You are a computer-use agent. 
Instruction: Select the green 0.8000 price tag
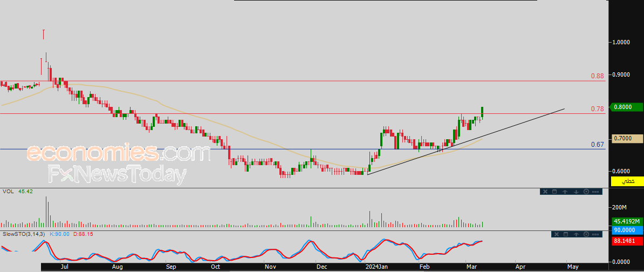627,107
